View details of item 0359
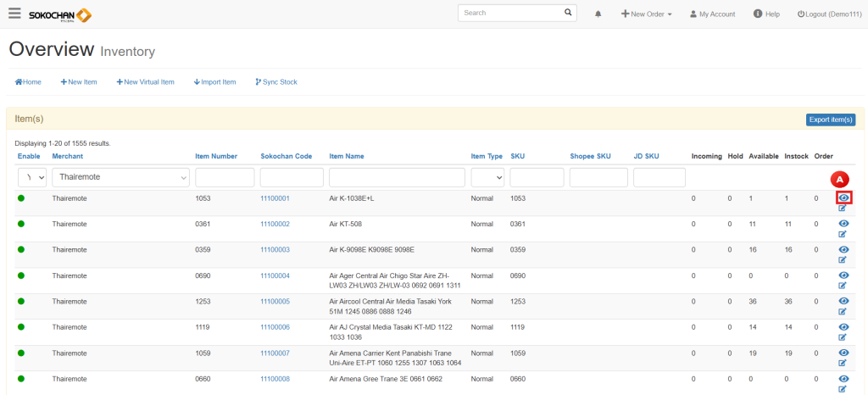This screenshot has height=395, width=868. point(843,249)
